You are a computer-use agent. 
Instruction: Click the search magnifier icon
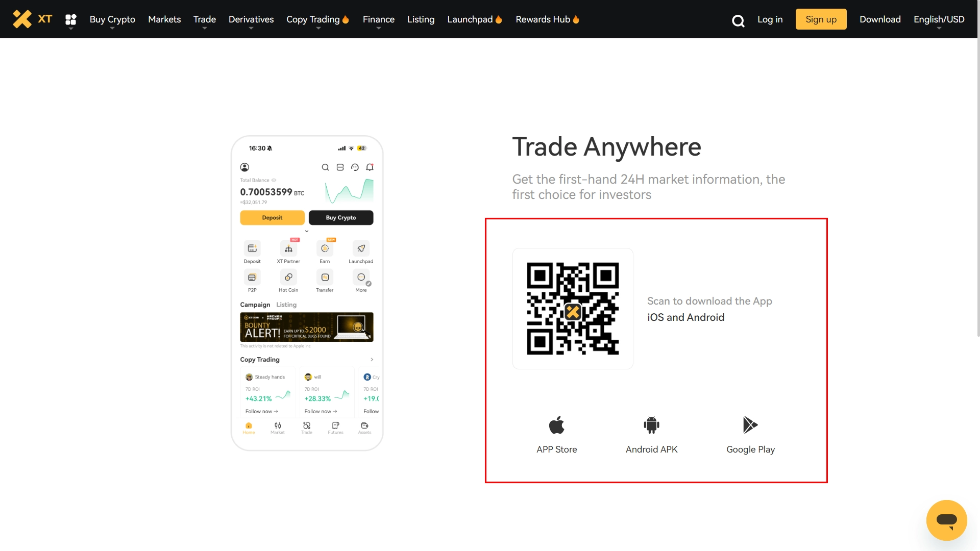coord(738,19)
